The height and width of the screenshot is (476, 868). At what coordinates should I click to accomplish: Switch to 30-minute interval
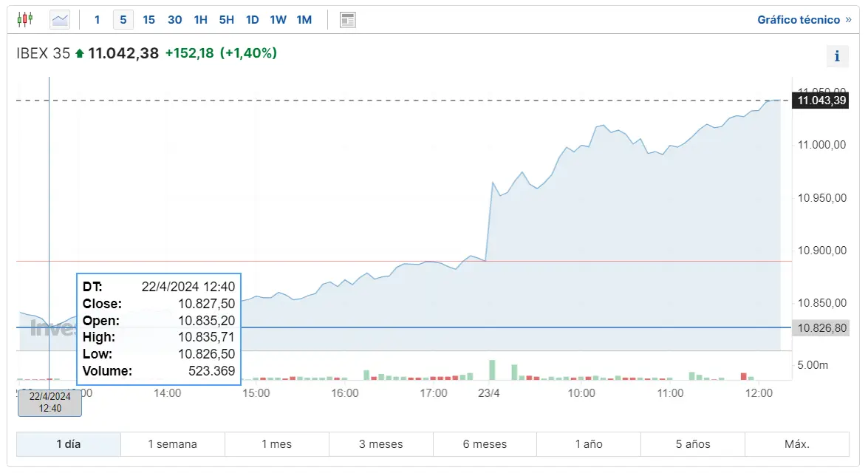tap(174, 20)
